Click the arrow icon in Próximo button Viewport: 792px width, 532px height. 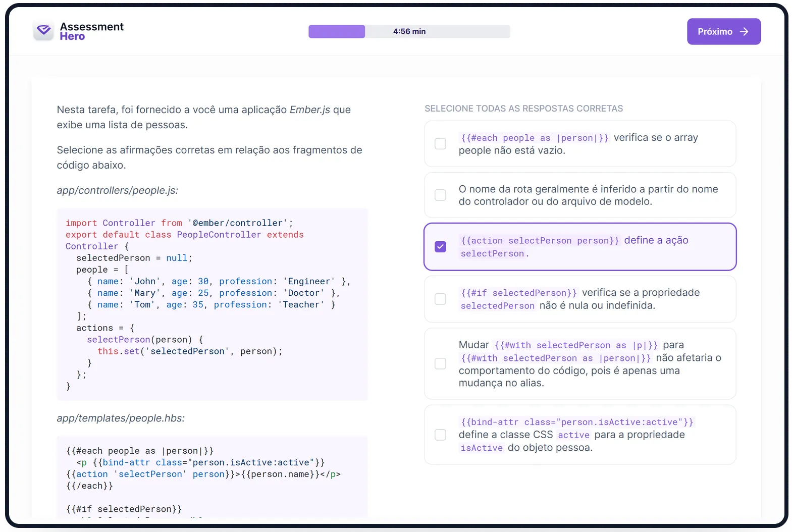click(744, 31)
